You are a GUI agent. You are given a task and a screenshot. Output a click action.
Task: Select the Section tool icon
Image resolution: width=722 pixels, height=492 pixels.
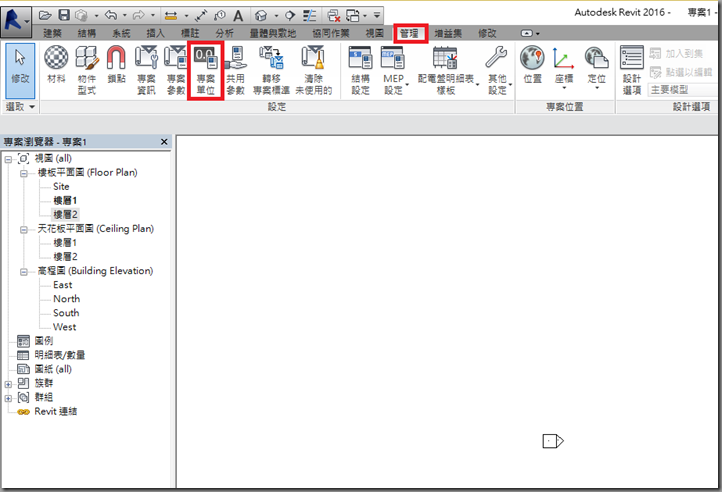[x=290, y=16]
